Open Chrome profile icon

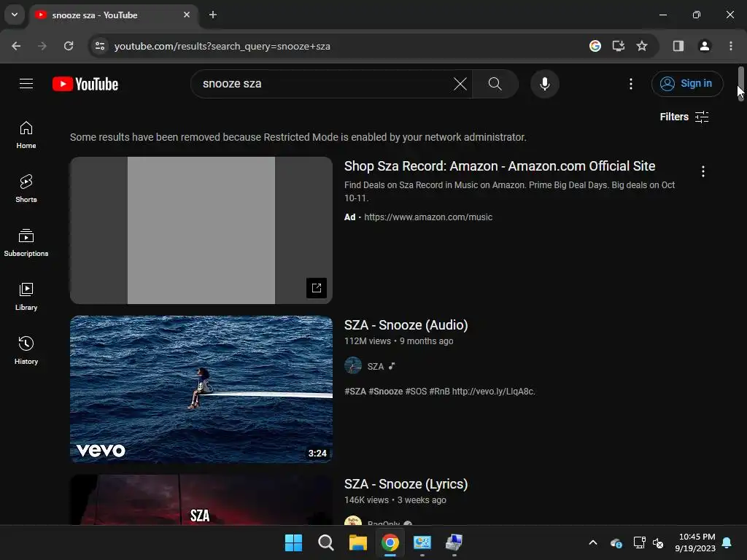[x=705, y=46]
